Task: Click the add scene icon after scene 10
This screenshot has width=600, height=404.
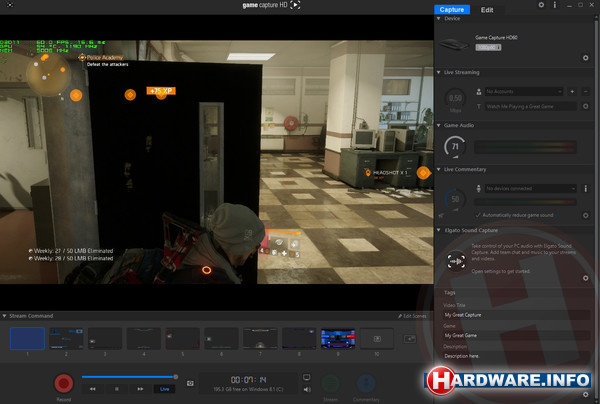Action: coord(409,339)
